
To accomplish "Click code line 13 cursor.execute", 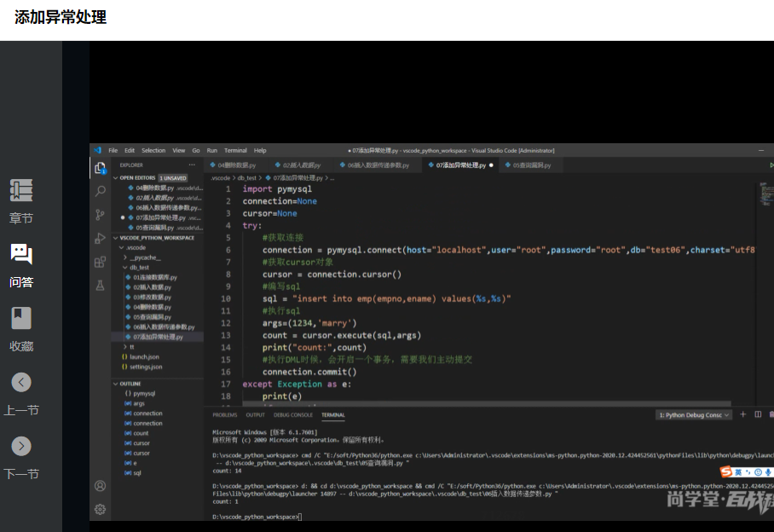I will [x=342, y=336].
